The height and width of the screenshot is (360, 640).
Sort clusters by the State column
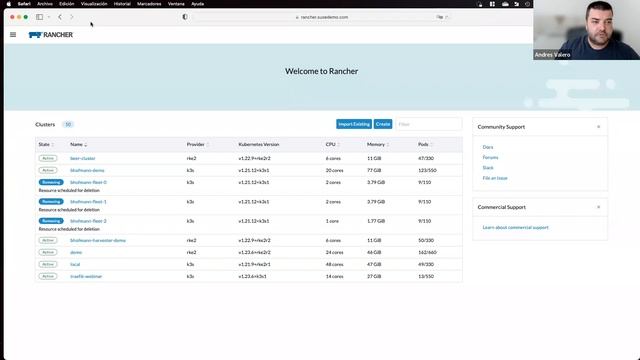46,144
